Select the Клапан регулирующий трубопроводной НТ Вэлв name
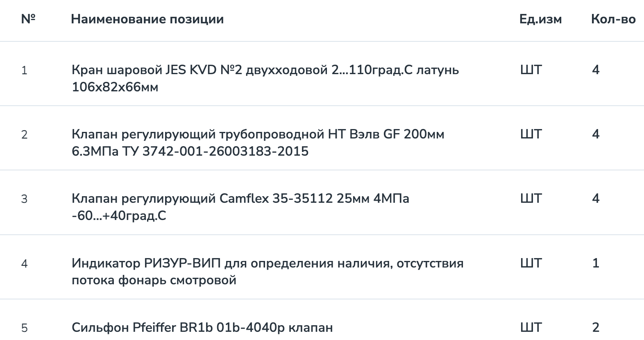This screenshot has height=340, width=644. [258, 143]
